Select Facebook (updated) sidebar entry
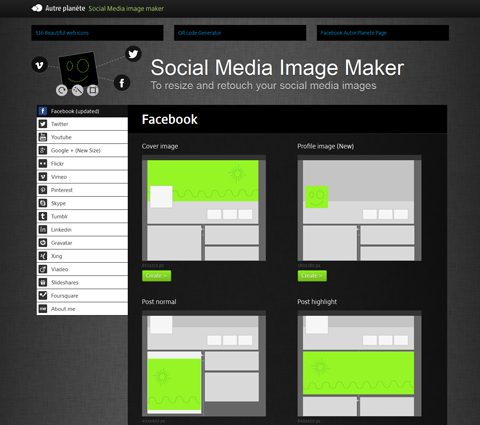The image size is (480, 425). click(82, 111)
